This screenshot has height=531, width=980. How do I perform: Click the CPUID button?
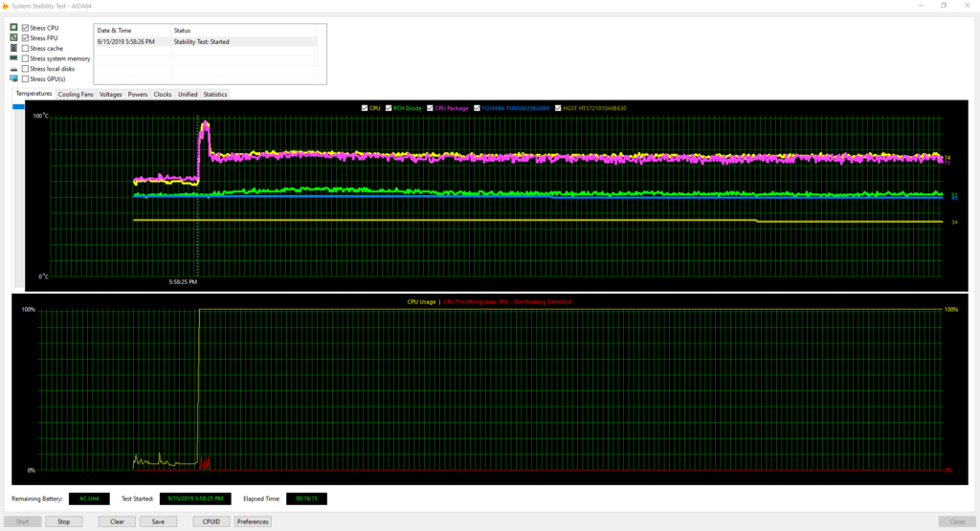point(211,521)
